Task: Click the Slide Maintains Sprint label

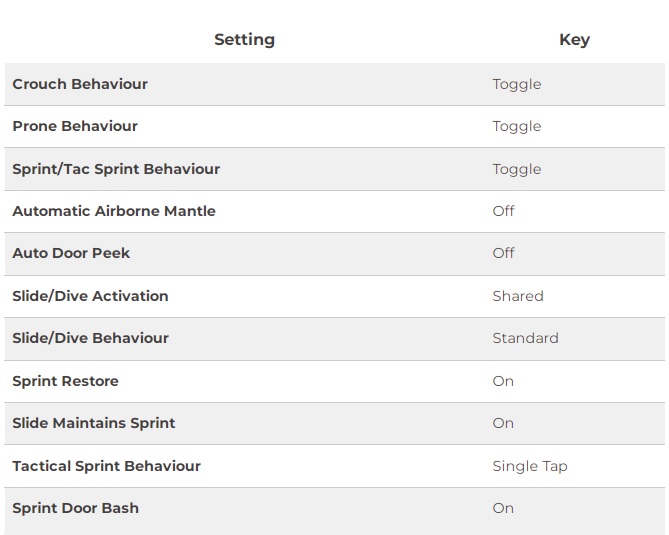Action: [94, 423]
